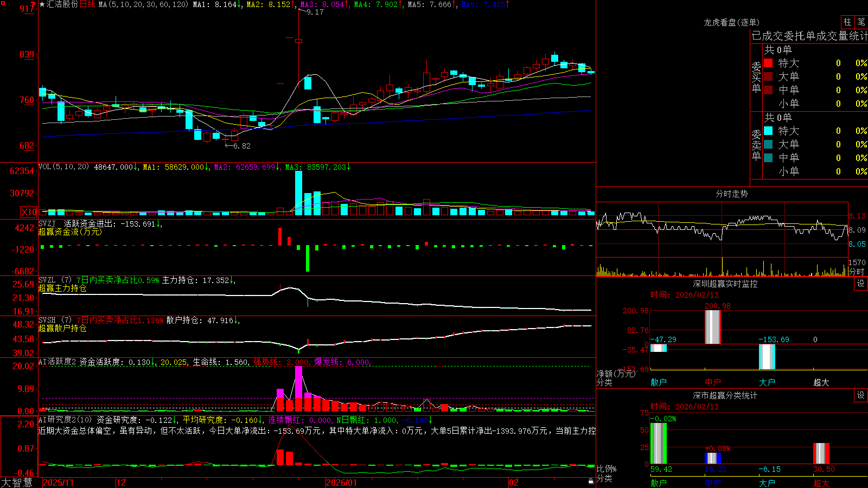Click the 超大 category in 深圳超赢实时监控
Image resolution: width=868 pixels, height=488 pixels.
[x=821, y=382]
